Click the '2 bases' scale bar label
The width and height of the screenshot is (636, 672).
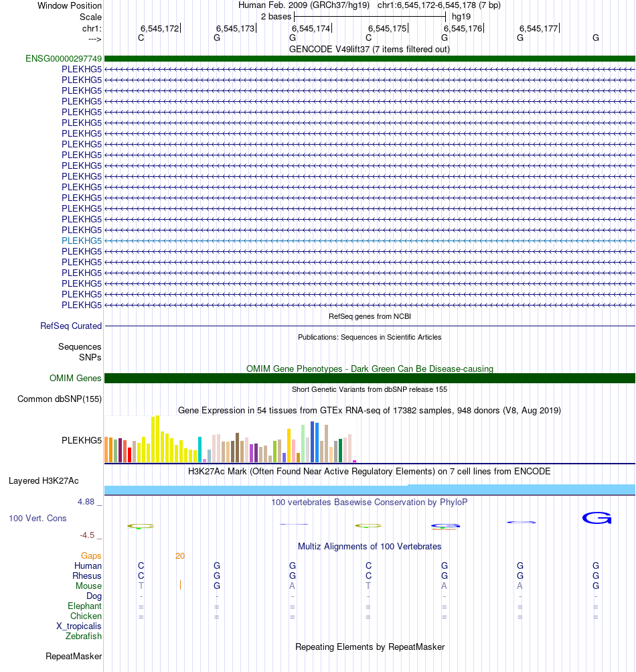276,17
